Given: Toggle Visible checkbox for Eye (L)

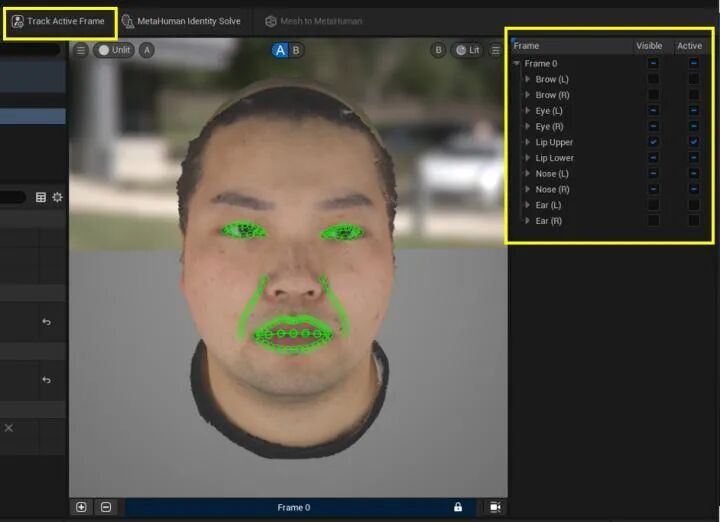Looking at the screenshot, I should click(653, 110).
